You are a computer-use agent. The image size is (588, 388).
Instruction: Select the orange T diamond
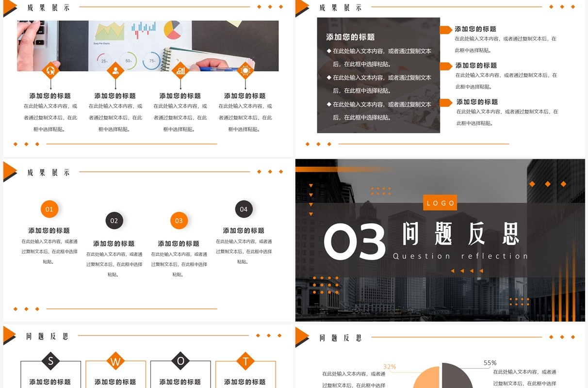pyautogui.click(x=245, y=361)
